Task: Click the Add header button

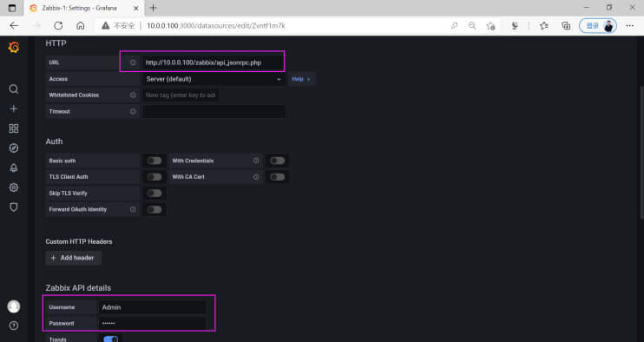Action: 73,258
